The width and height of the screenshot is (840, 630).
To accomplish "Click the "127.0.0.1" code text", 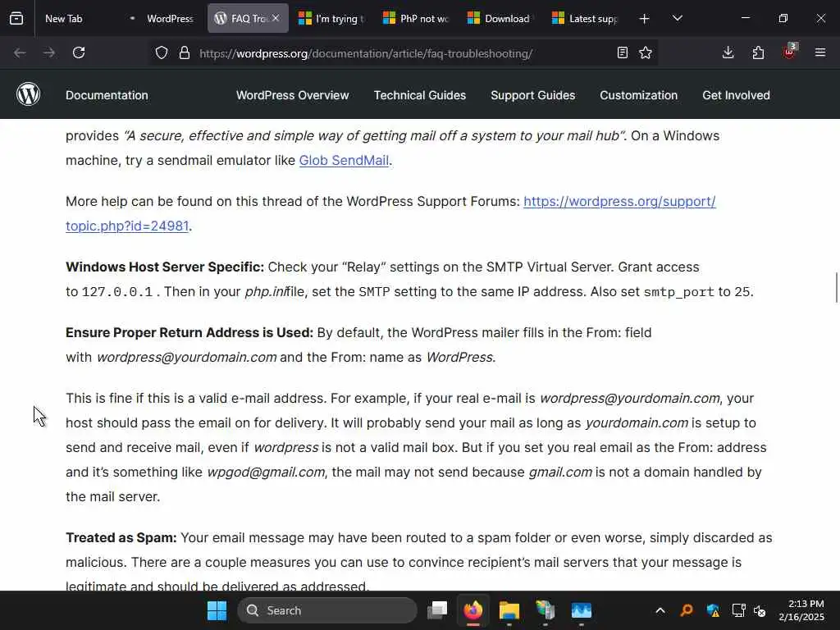I will (116, 292).
